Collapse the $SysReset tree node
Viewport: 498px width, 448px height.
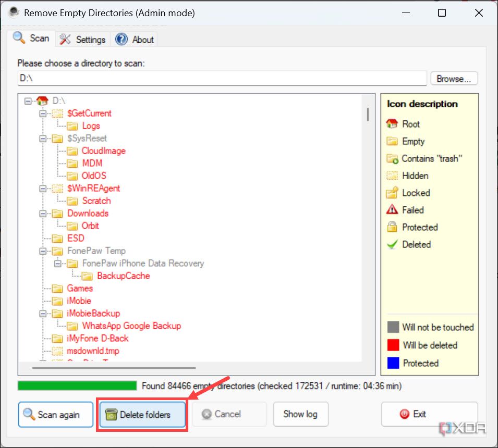(x=43, y=139)
